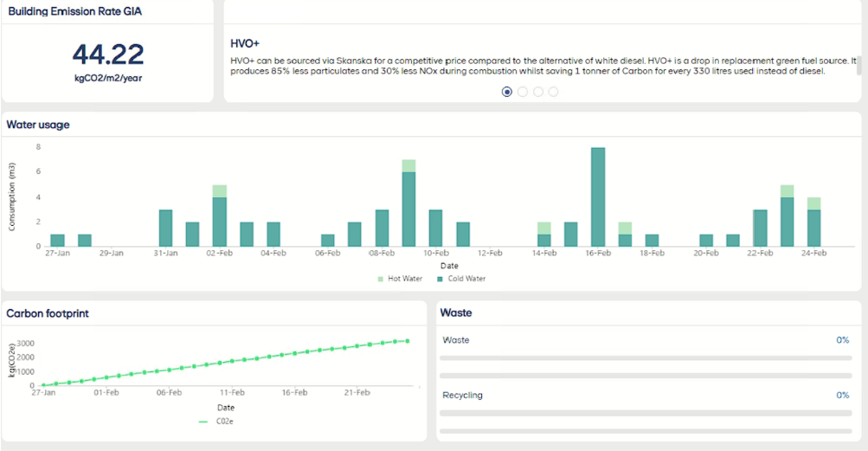Click the Water usage panel title
Image resolution: width=868 pixels, height=451 pixels.
click(38, 125)
